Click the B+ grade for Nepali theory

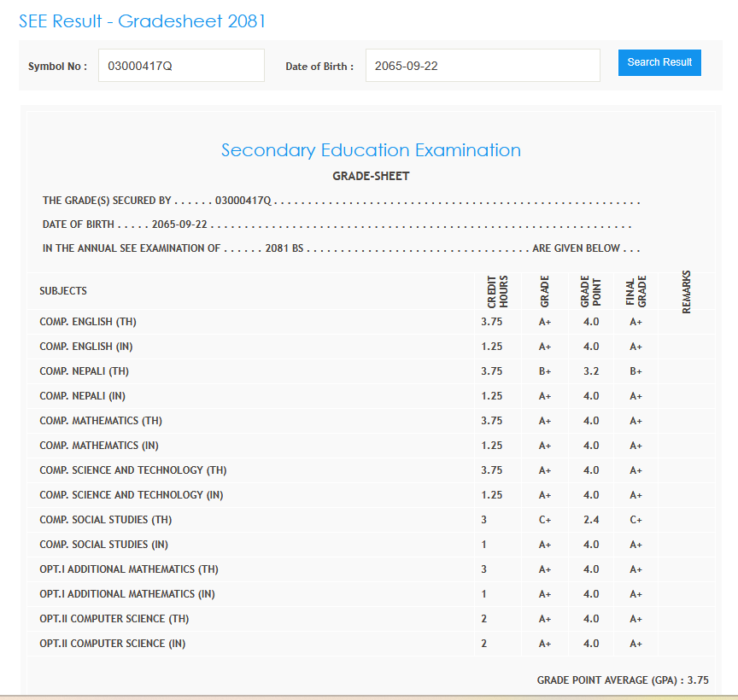click(x=545, y=372)
